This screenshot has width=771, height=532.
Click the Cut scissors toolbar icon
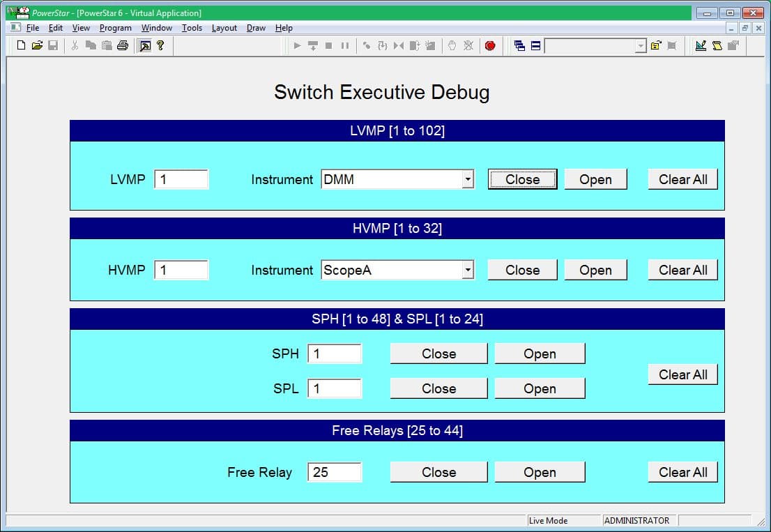[75, 46]
